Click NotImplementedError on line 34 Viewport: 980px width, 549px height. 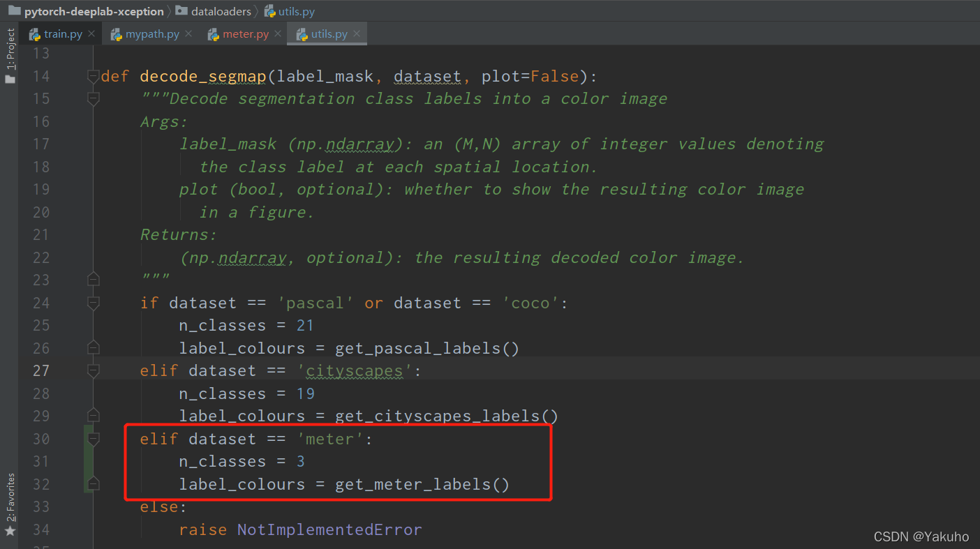click(329, 529)
